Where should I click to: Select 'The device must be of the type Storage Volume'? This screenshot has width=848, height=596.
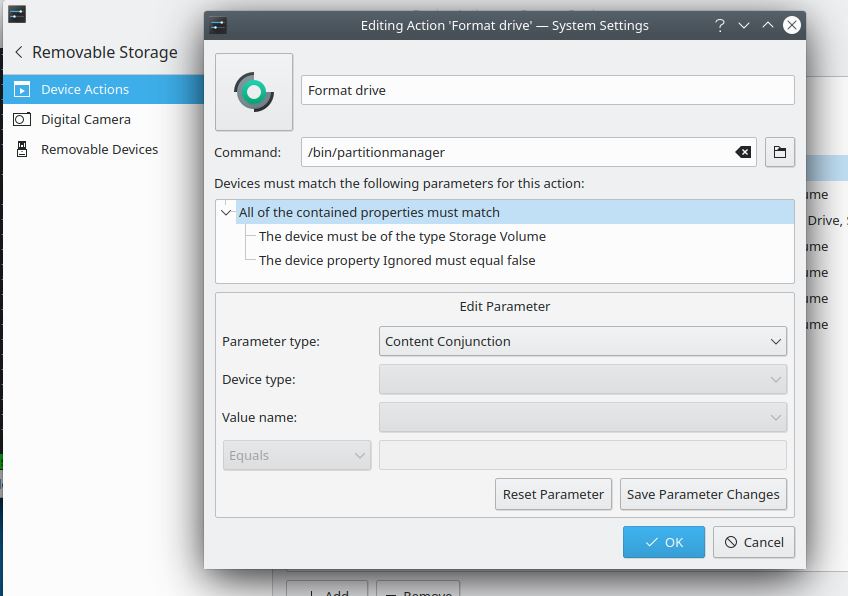tap(402, 236)
